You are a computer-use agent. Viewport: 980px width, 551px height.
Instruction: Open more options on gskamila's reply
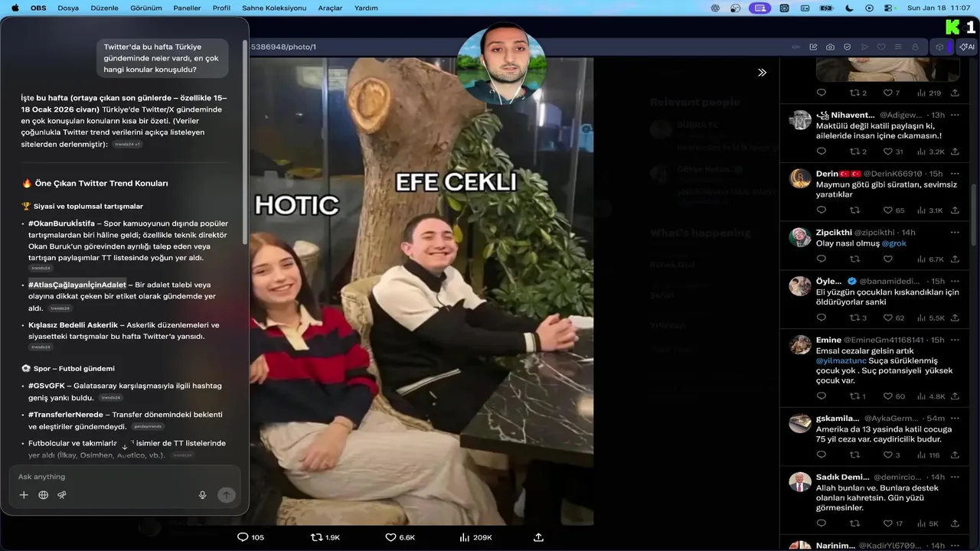[x=955, y=419]
